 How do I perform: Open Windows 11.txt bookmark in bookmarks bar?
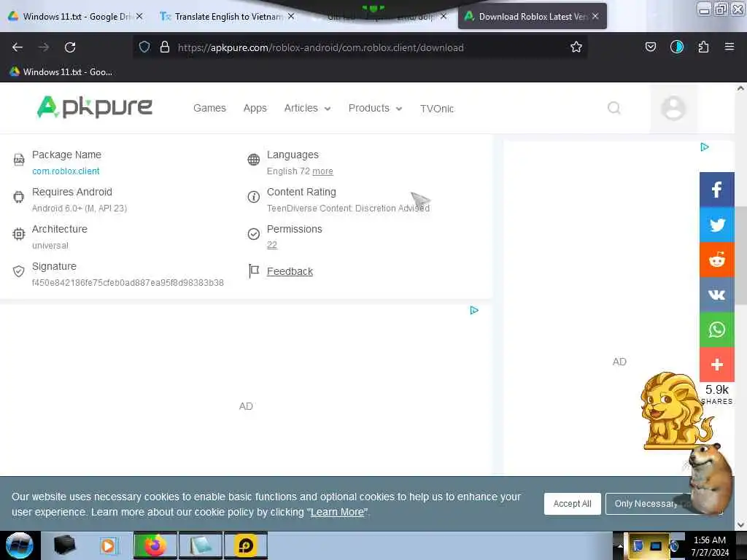click(61, 72)
